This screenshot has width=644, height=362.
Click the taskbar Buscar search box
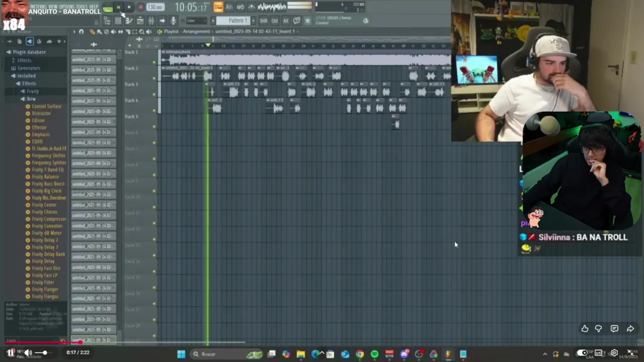(x=227, y=354)
